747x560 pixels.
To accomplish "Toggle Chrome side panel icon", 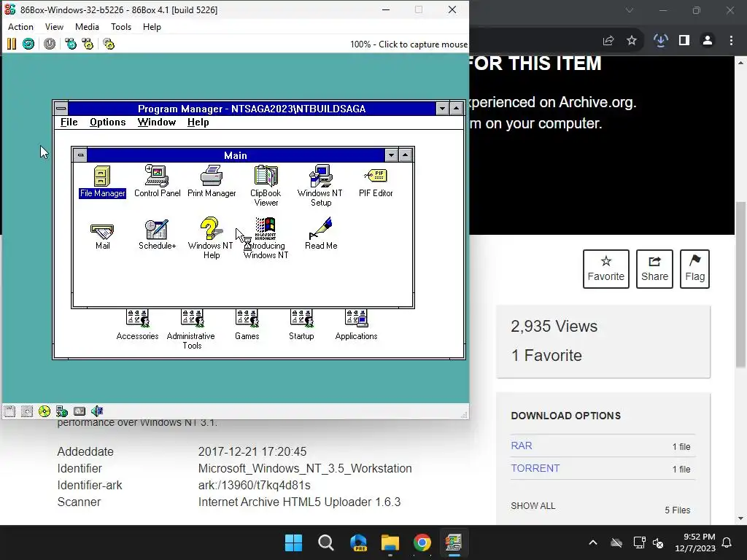I will pos(684,41).
